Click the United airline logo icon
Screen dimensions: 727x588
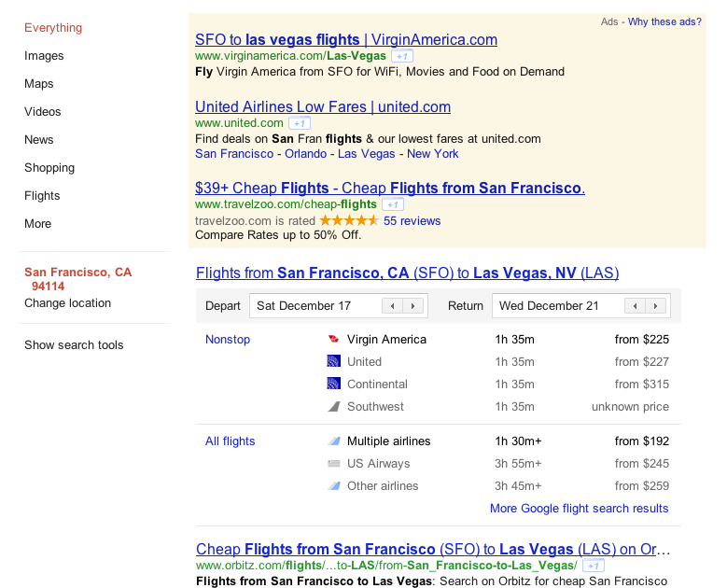tap(334, 361)
